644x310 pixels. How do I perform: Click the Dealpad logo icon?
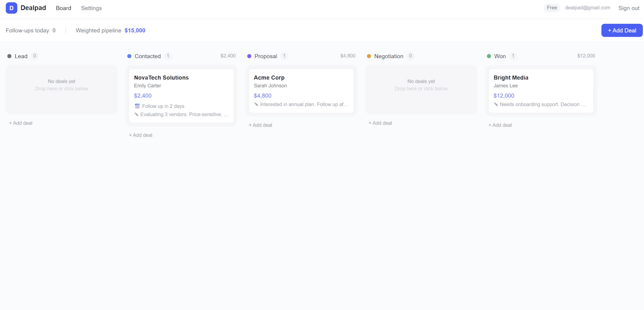(x=11, y=8)
